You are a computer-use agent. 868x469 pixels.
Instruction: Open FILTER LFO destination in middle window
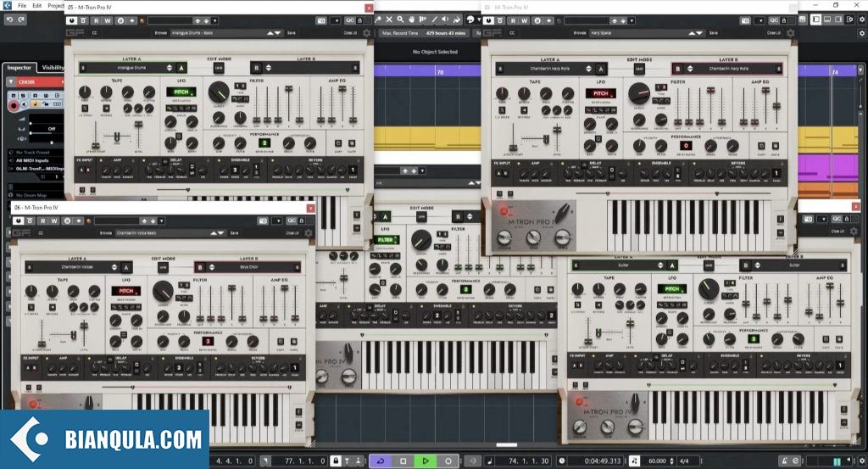pos(386,240)
